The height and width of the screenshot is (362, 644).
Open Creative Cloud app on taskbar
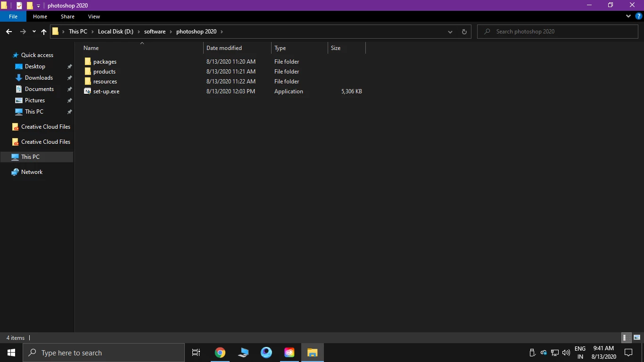pos(289,353)
